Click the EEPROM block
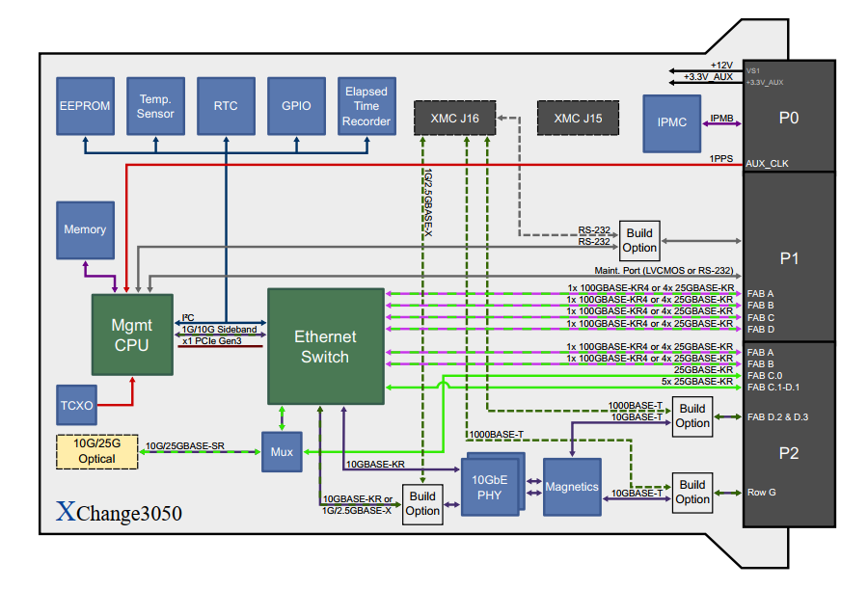This screenshot has height=589, width=868. click(x=85, y=106)
